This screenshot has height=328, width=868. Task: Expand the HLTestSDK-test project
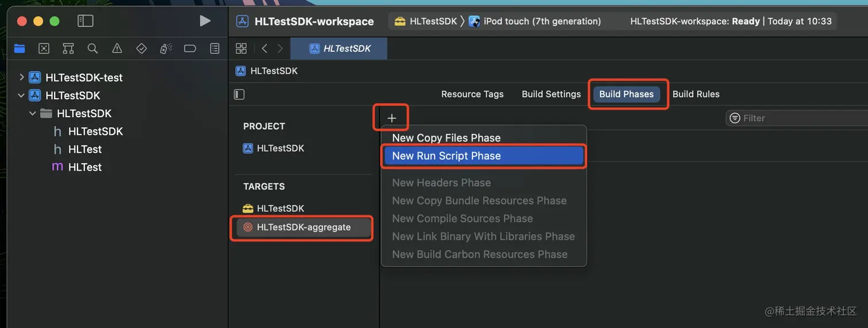22,77
